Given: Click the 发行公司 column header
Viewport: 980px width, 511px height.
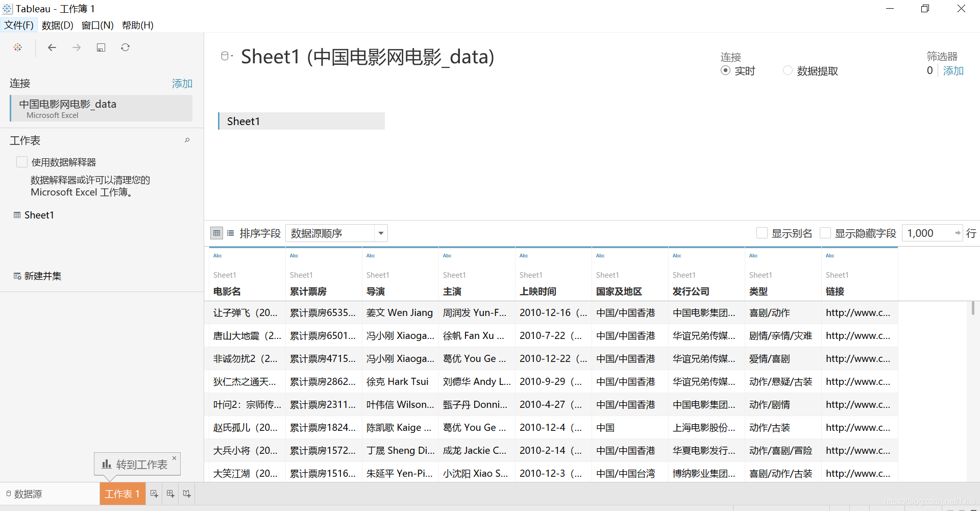Looking at the screenshot, I should (x=691, y=291).
